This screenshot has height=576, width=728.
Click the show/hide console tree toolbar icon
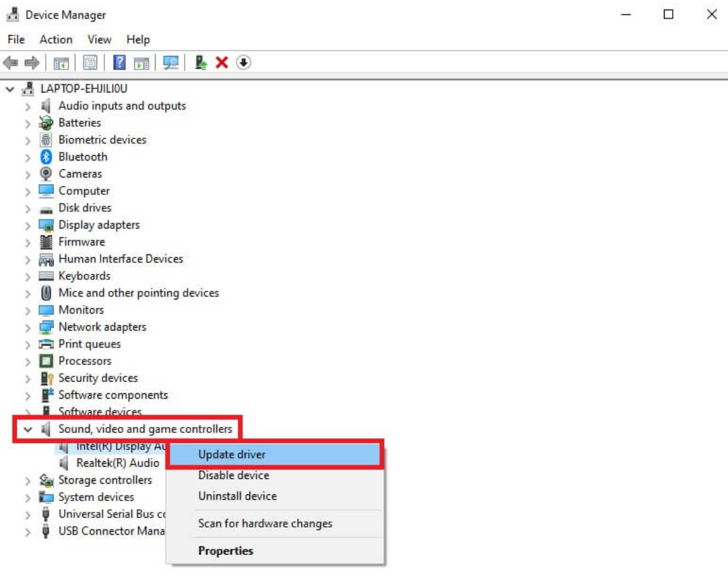tap(61, 63)
